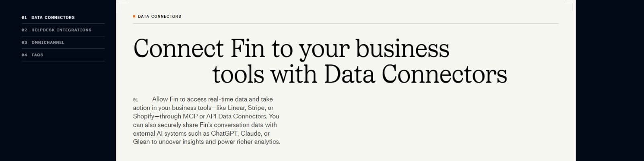Click the 04 number beside FAQs

point(24,55)
